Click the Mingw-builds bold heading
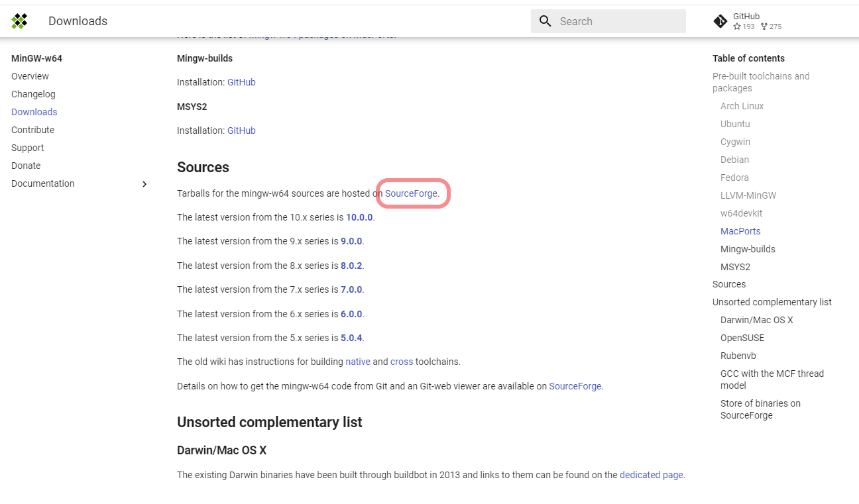This screenshot has width=859, height=504. click(205, 58)
